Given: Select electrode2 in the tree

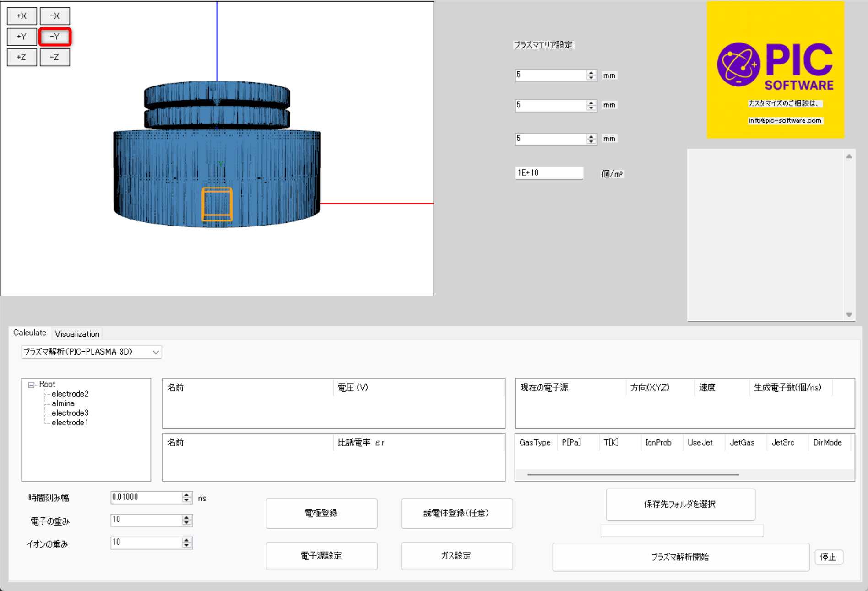Looking at the screenshot, I should coord(70,394).
